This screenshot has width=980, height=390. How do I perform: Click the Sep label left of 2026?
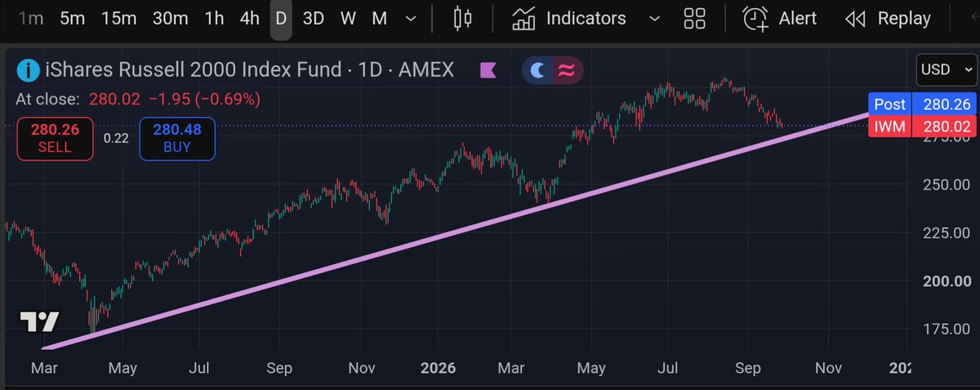click(x=280, y=368)
